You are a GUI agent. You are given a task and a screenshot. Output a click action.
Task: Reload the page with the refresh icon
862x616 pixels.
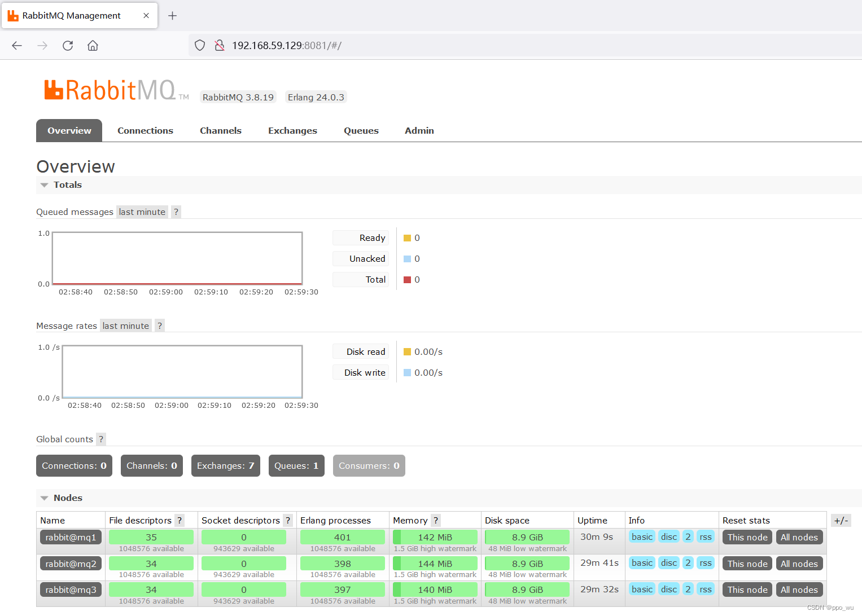click(68, 46)
